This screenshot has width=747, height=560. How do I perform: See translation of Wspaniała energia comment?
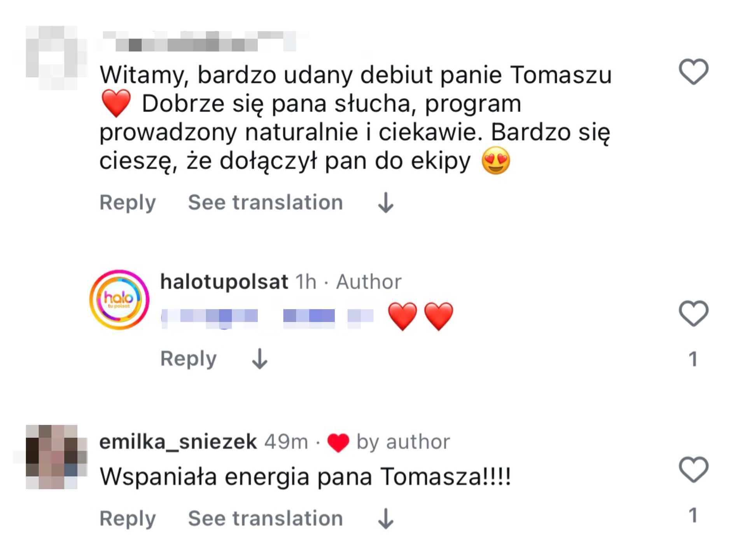click(x=266, y=518)
